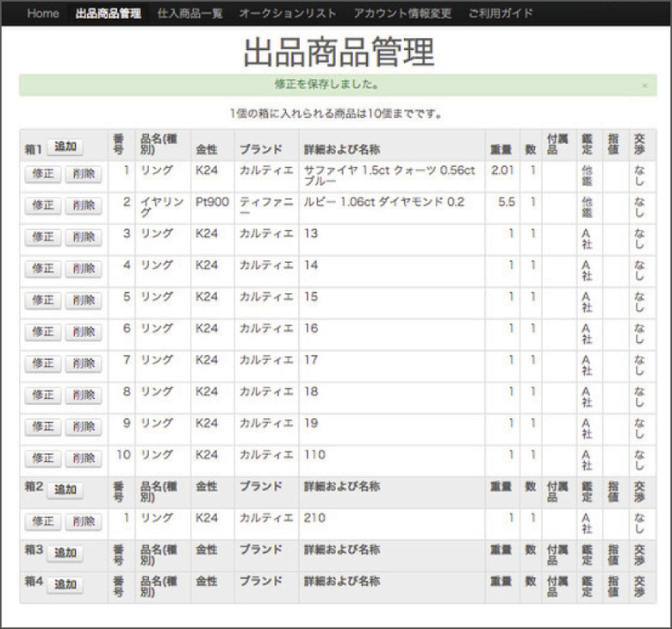The image size is (672, 629).
Task: Dismiss the 修正を保存しました alert with the x
Action: point(644,86)
